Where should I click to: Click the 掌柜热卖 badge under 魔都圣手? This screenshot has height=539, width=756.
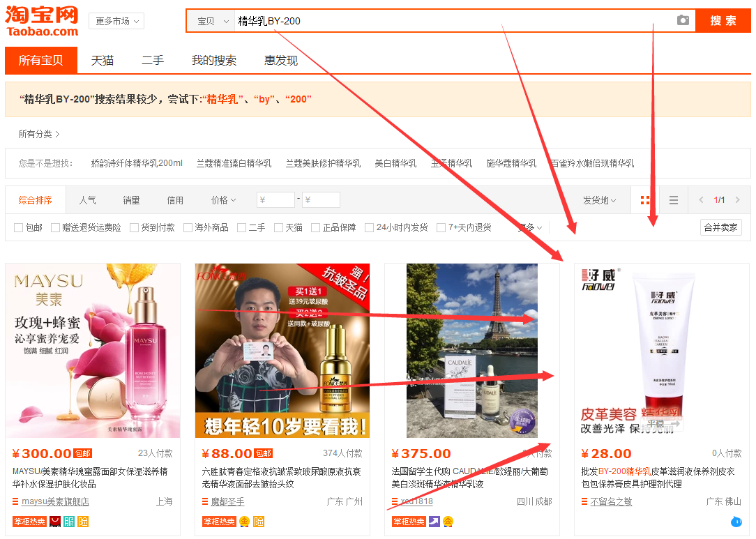(x=220, y=522)
